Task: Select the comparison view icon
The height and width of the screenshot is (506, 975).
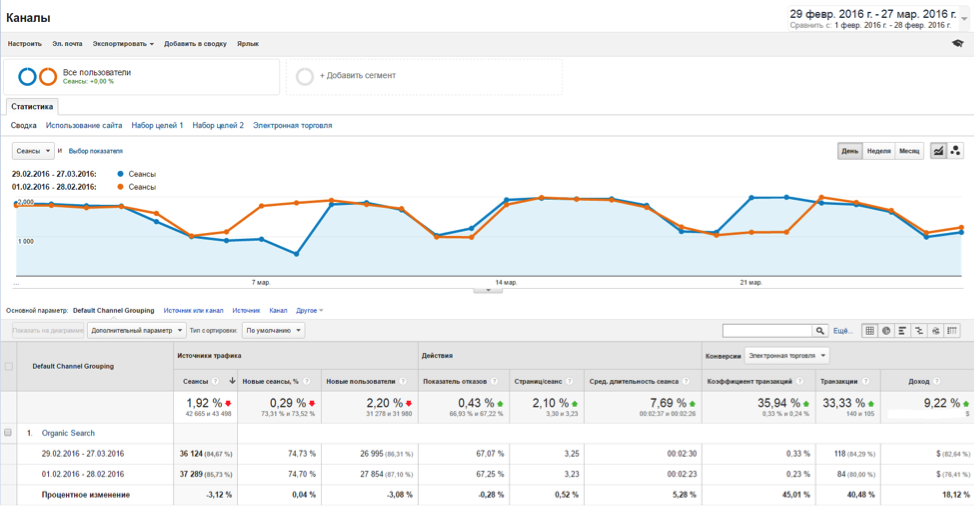Action: pos(919,331)
